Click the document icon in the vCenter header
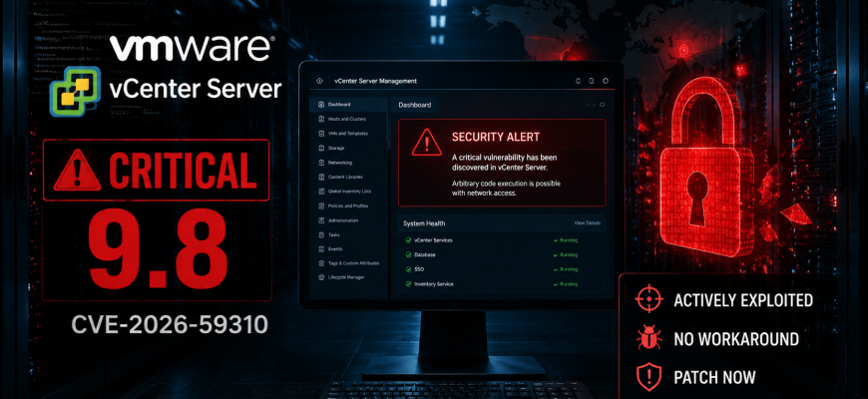The image size is (868, 399). coord(592,81)
